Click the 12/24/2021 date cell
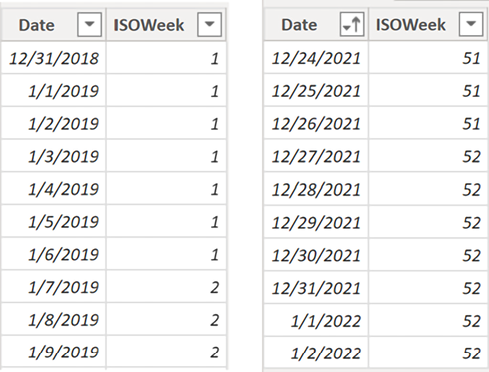The height and width of the screenshot is (372, 489). 316,57
